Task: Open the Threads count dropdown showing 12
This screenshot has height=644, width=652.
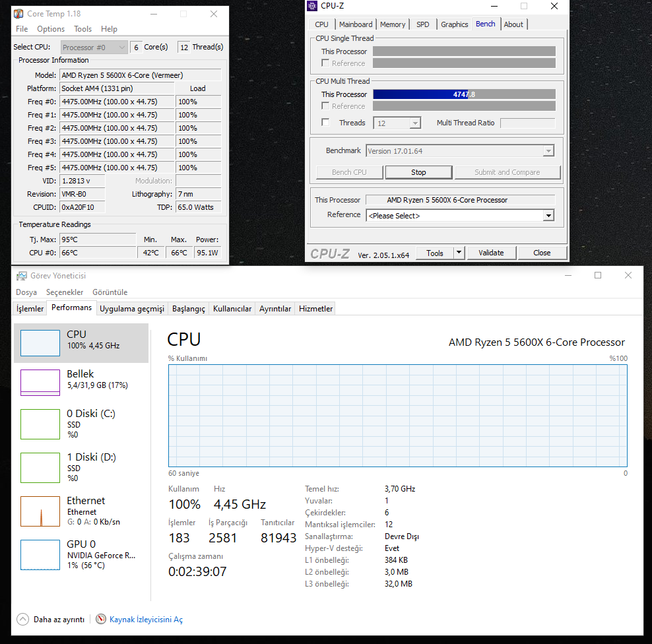Action: coord(397,123)
